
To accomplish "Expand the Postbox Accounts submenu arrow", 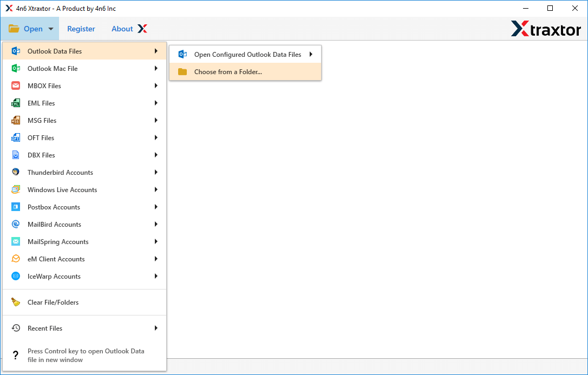I will coord(156,207).
